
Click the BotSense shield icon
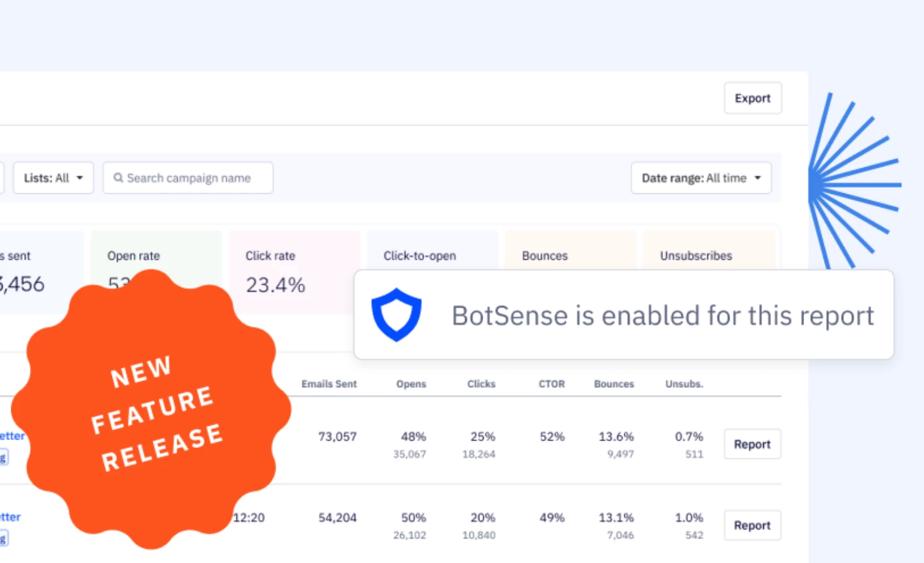[x=397, y=316]
